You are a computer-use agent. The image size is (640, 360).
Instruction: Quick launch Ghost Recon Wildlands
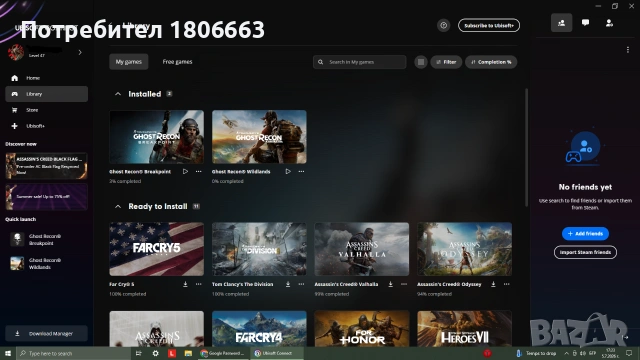[36, 264]
